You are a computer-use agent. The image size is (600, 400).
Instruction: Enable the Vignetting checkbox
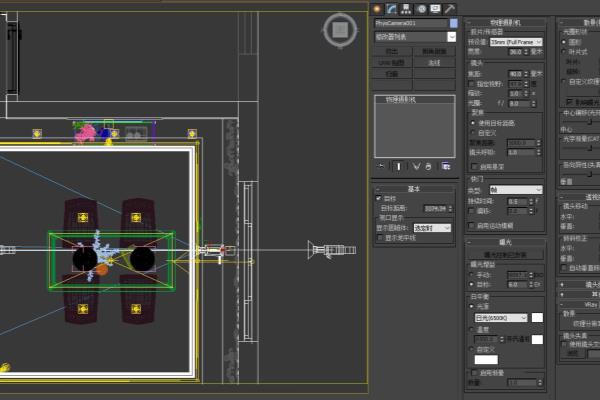pos(474,372)
